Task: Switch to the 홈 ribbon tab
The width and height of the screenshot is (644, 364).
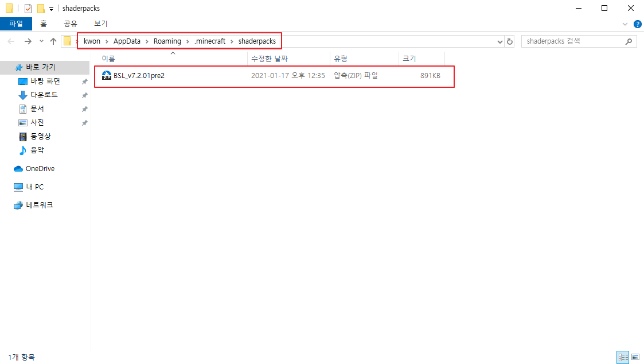Action: (x=44, y=24)
